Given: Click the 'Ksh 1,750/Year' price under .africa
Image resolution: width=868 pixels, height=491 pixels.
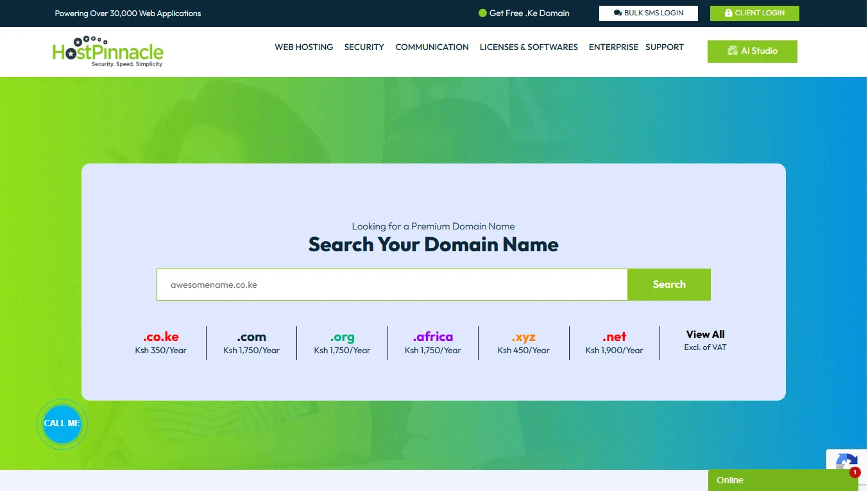Looking at the screenshot, I should [433, 351].
